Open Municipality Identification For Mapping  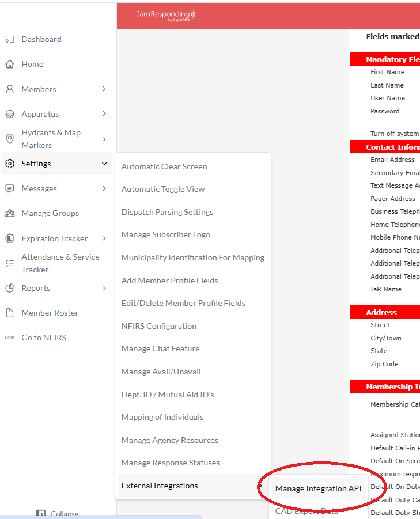pyautogui.click(x=193, y=258)
